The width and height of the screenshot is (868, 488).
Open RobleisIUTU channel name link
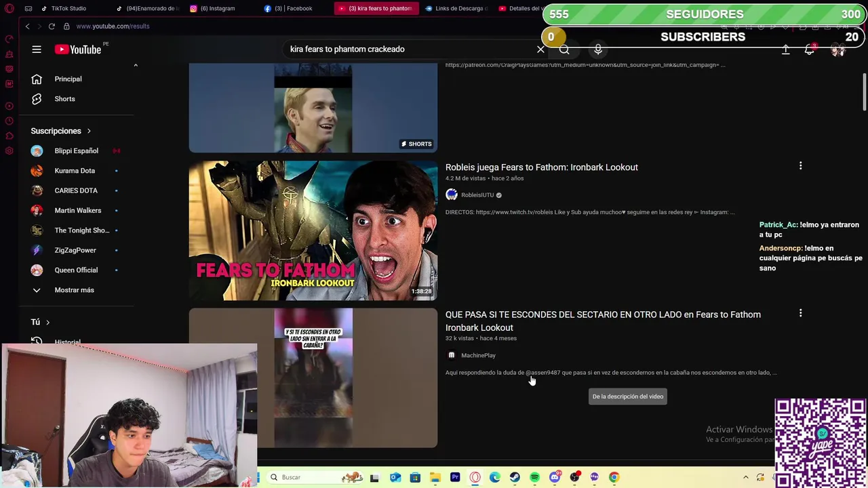[x=477, y=195]
